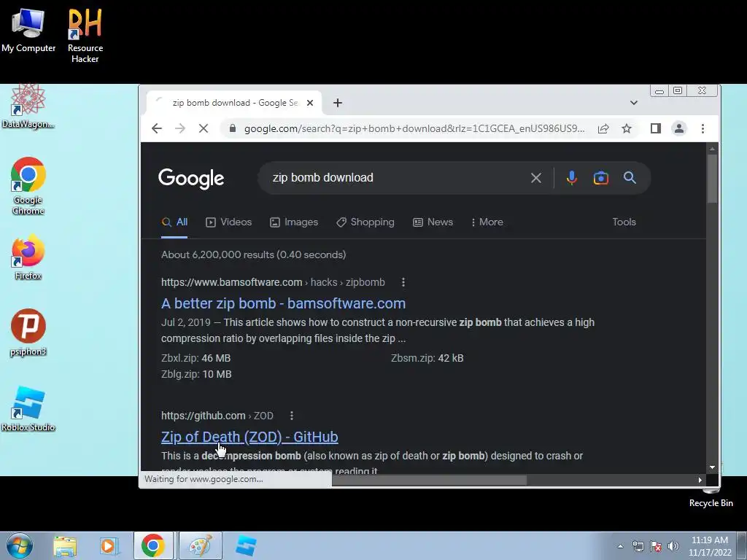Close the zip bomb download tab
Image resolution: width=747 pixels, height=560 pixels.
[x=309, y=103]
